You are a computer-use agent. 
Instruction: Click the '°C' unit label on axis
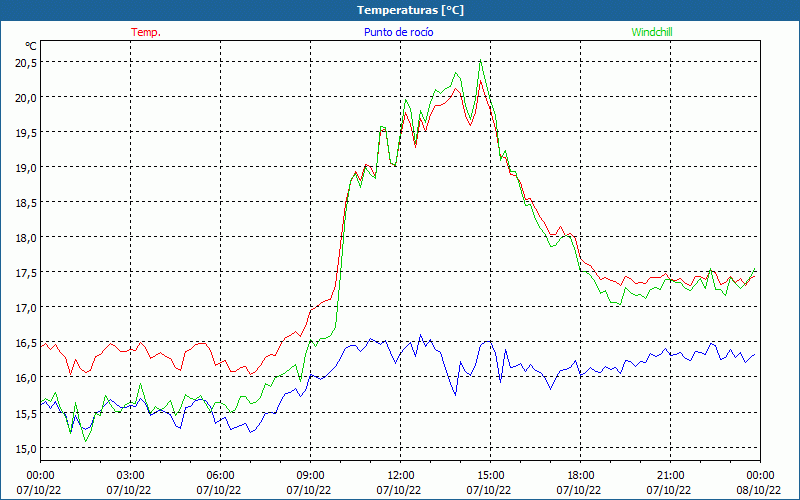click(31, 46)
